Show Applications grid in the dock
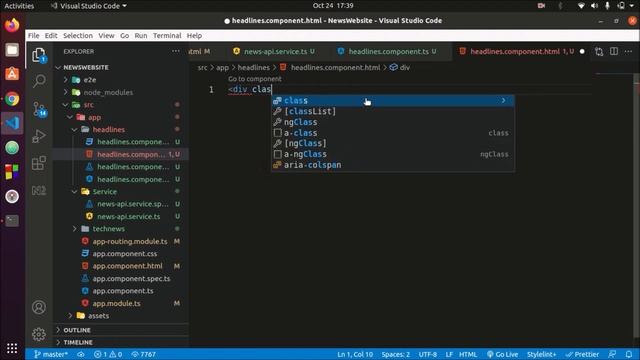This screenshot has width=640, height=360. [12, 348]
